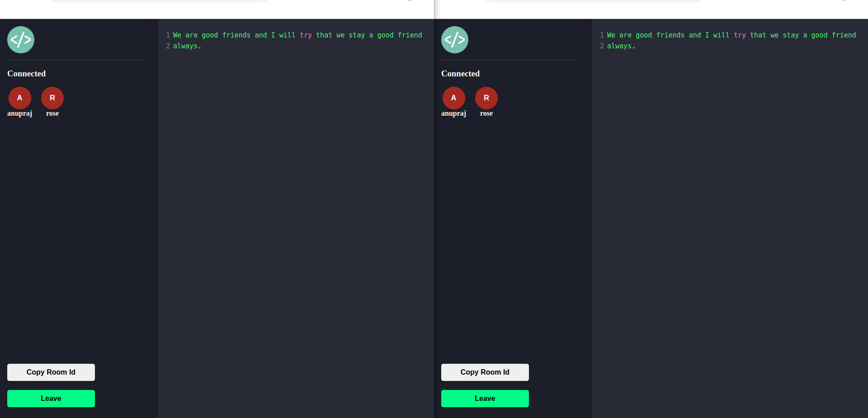Click Copy Room Id in right sidebar
Screen dimensions: 868x418
[x=485, y=372]
